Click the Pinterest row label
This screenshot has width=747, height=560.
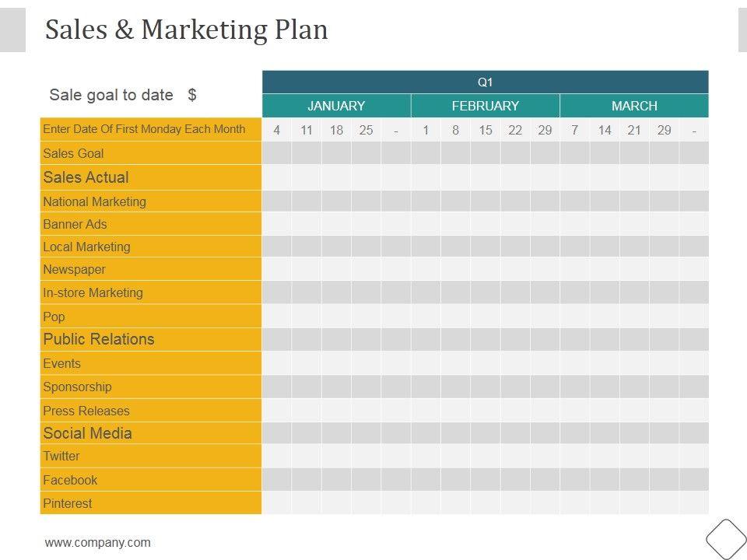pos(68,503)
